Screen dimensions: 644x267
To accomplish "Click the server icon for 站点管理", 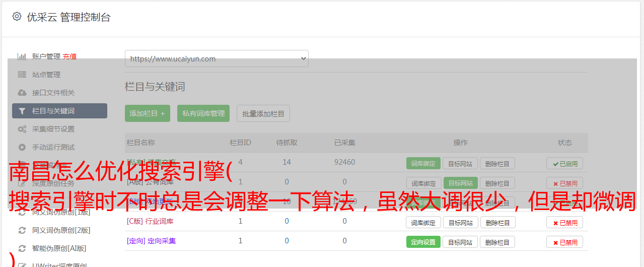I will (x=22, y=75).
